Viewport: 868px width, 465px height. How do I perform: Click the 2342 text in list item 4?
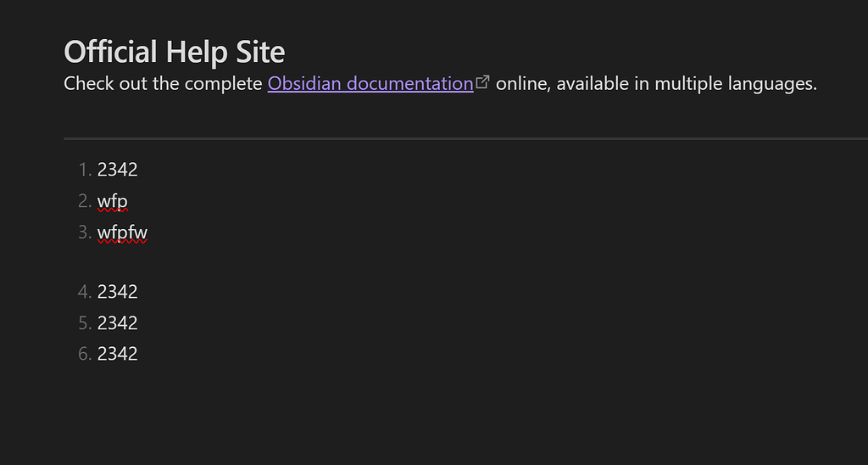coord(117,292)
